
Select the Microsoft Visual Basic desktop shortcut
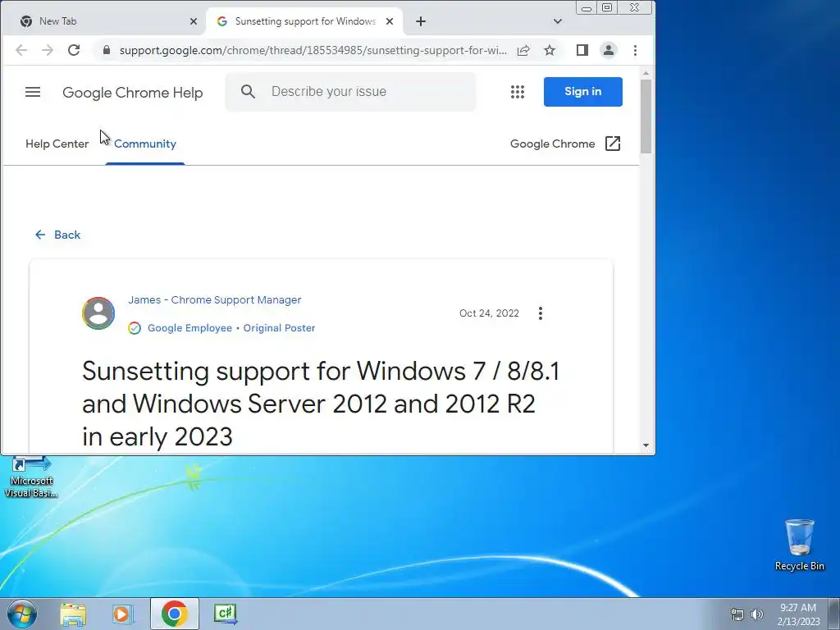31,478
